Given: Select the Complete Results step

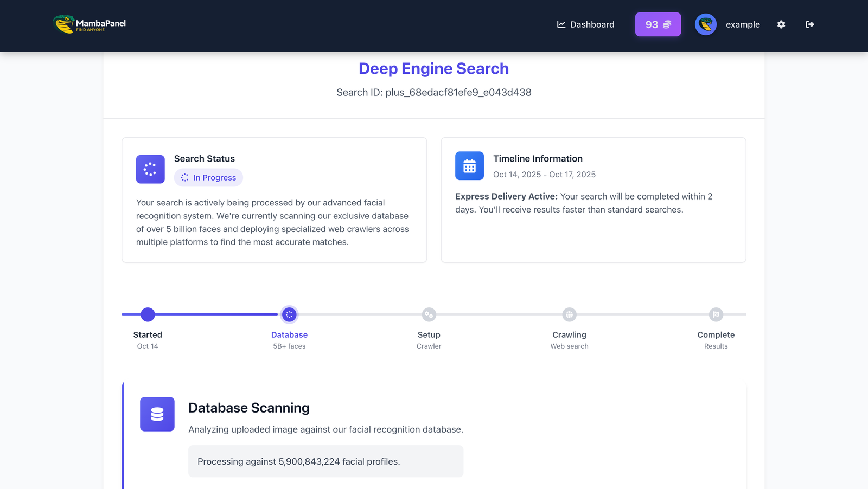Looking at the screenshot, I should pyautogui.click(x=717, y=314).
